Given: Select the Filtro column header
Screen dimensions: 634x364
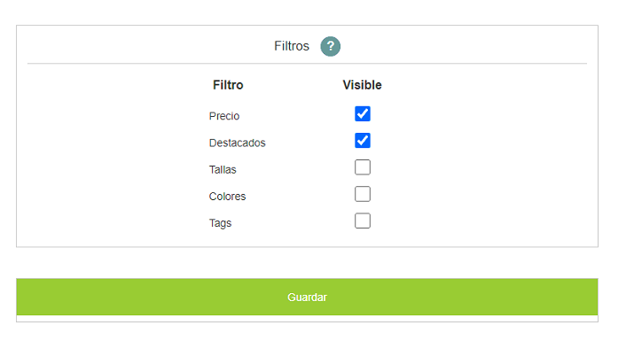Looking at the screenshot, I should [x=228, y=85].
